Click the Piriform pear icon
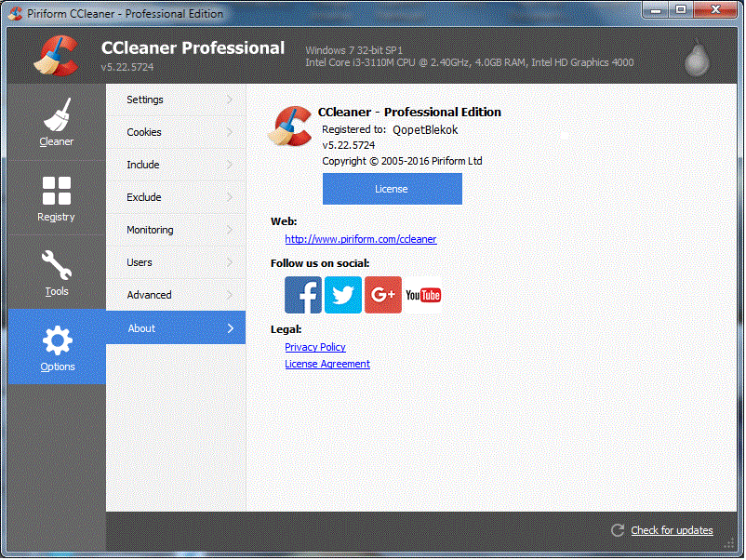 point(697,57)
